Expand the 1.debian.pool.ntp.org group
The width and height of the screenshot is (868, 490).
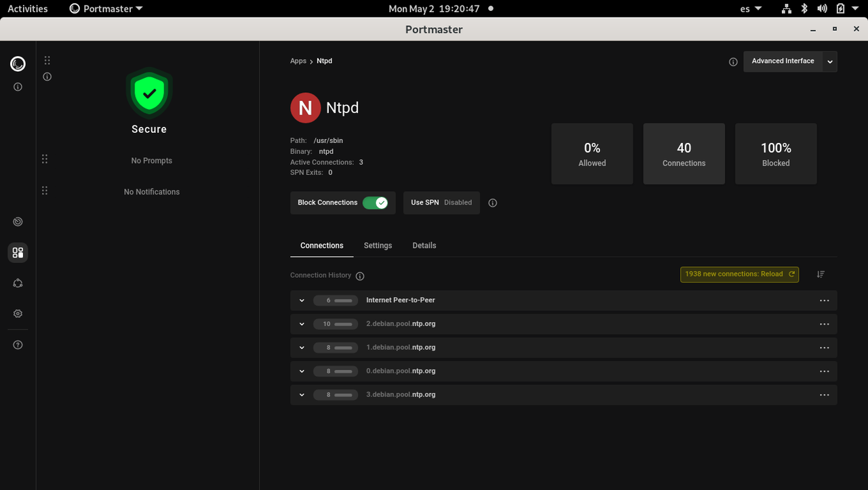point(302,348)
